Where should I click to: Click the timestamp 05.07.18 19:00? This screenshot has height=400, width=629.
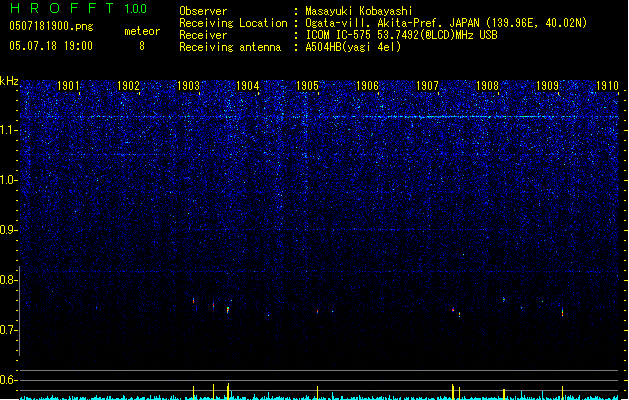pos(51,46)
